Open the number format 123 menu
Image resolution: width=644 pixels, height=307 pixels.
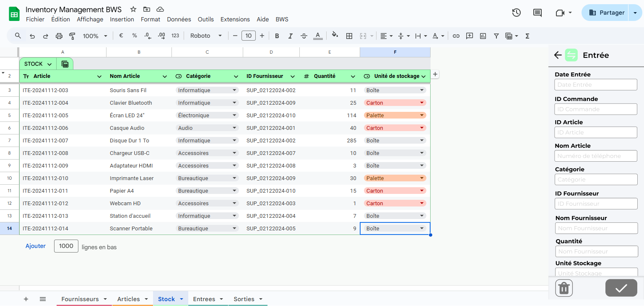[x=175, y=36]
